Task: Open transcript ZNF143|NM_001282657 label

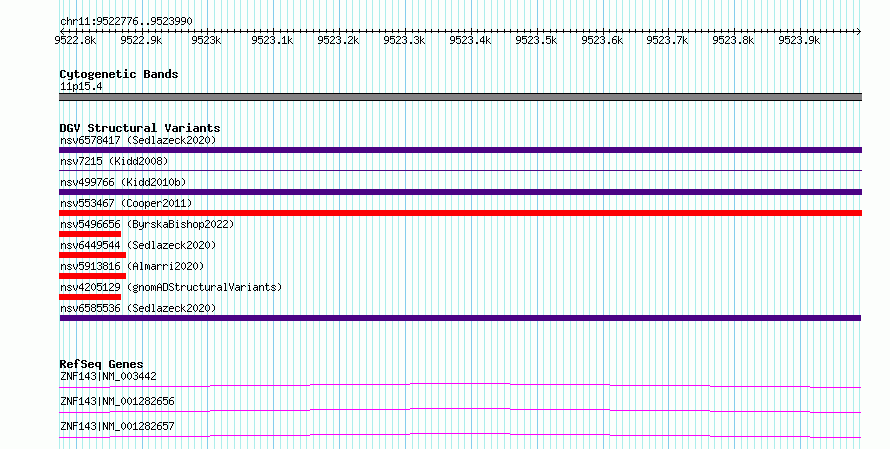Action: point(117,426)
